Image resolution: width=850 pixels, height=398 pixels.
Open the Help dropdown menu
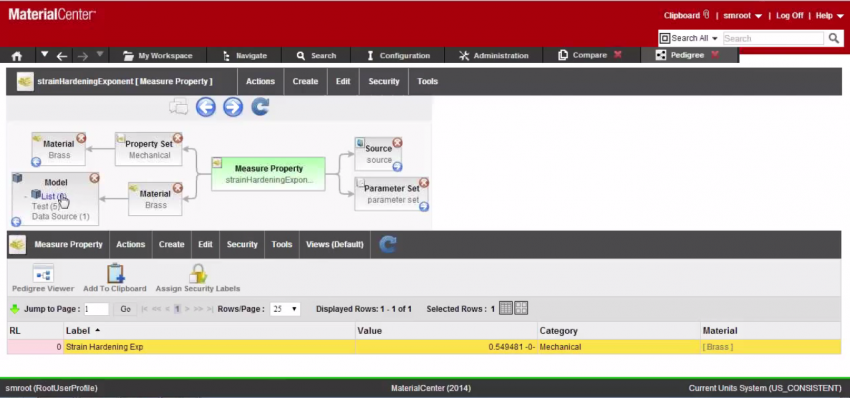tap(829, 16)
